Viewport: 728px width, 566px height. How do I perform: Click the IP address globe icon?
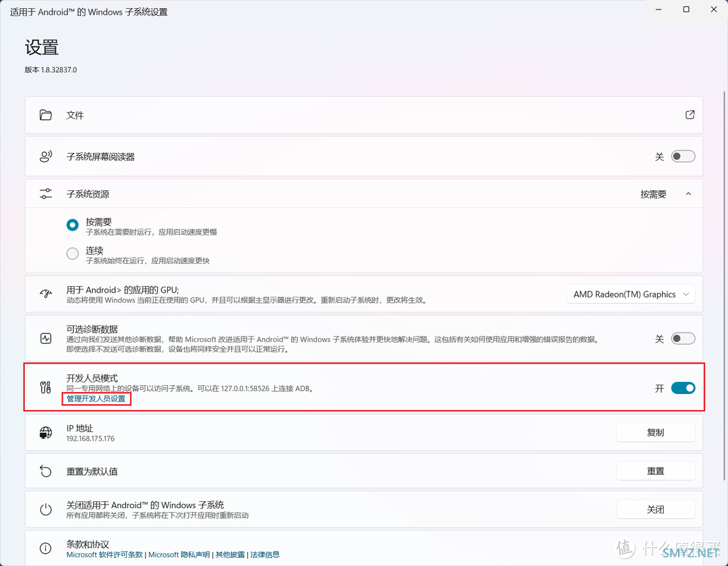(46, 432)
